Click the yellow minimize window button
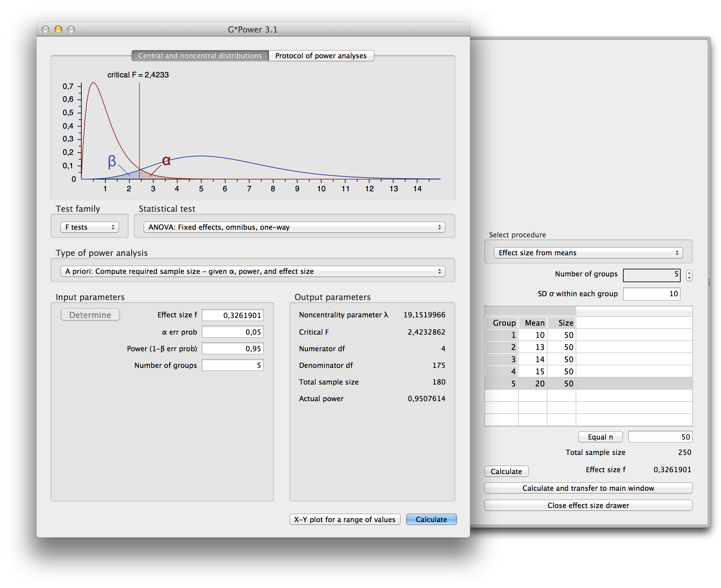This screenshot has height=588, width=721. pos(58,29)
